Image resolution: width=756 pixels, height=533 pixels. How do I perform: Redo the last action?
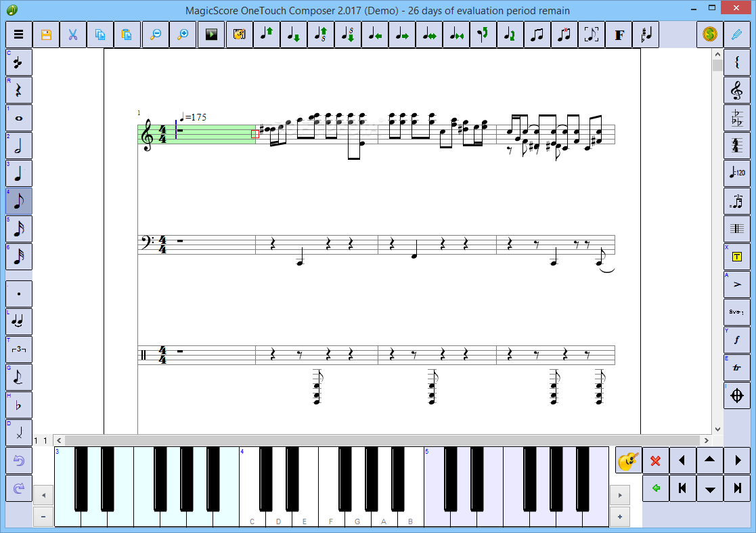point(19,488)
